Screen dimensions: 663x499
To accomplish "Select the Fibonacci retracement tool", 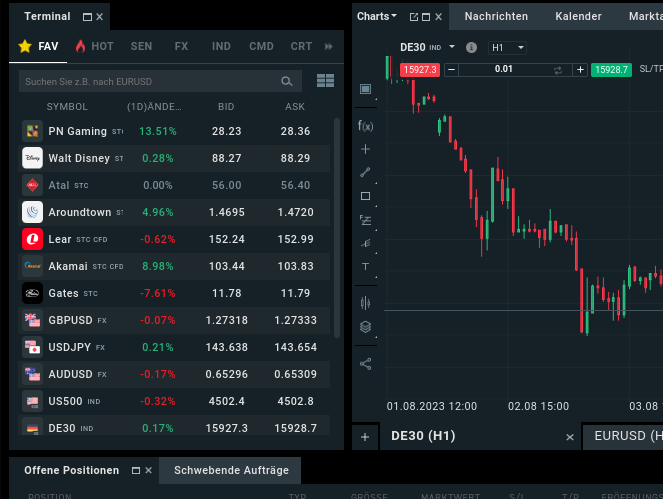I will pos(365,220).
